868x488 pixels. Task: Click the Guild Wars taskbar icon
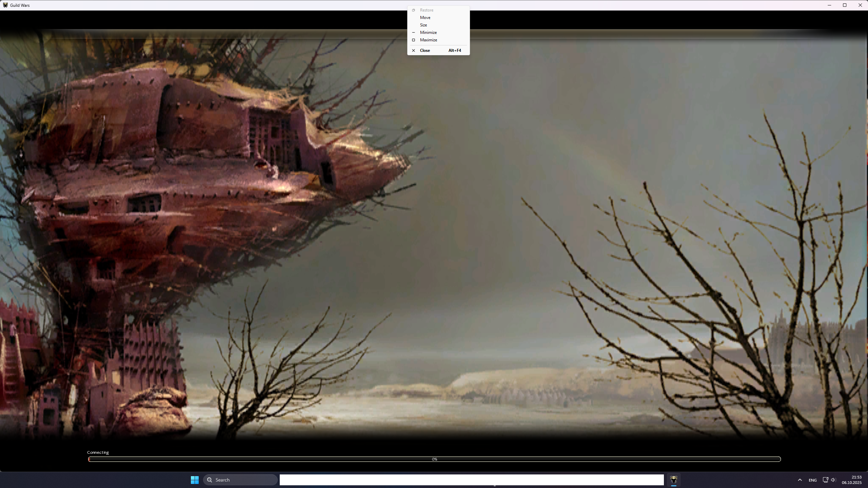point(673,480)
